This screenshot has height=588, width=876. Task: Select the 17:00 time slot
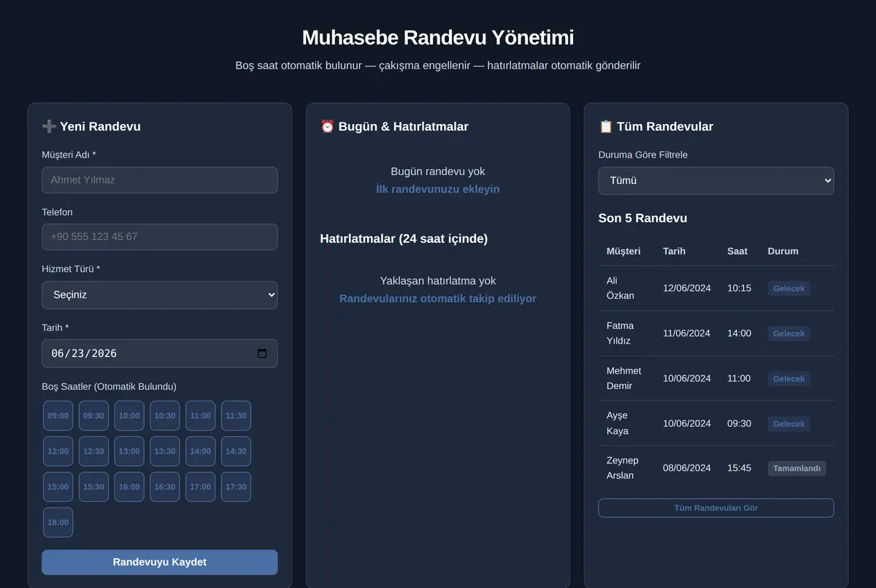tap(201, 487)
